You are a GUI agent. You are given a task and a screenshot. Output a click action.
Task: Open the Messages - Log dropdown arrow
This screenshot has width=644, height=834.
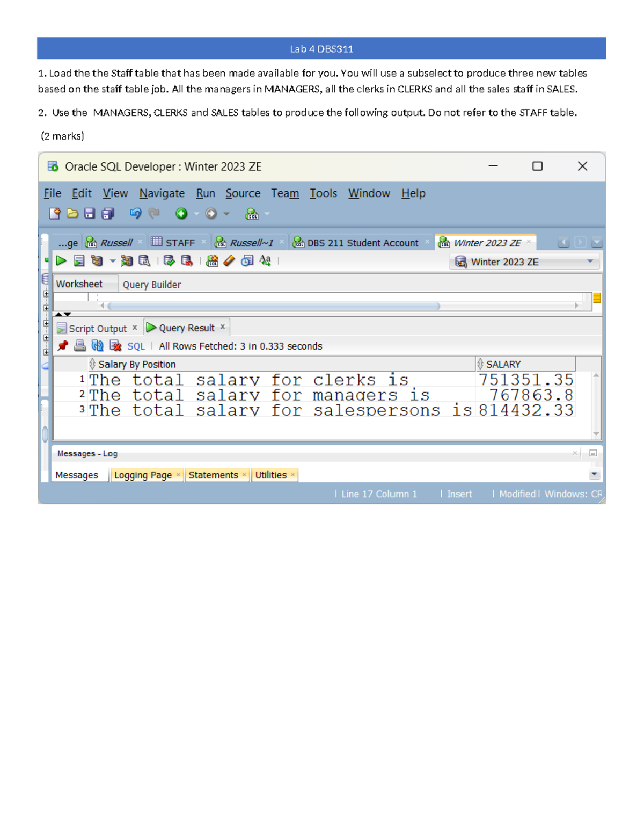click(594, 474)
